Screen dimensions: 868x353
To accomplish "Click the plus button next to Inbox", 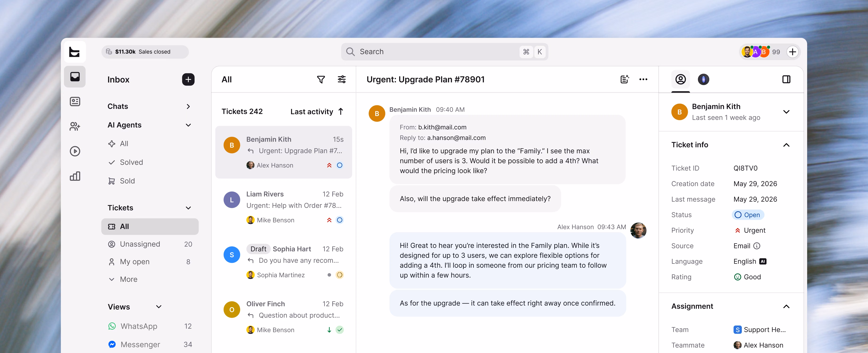I will point(188,79).
